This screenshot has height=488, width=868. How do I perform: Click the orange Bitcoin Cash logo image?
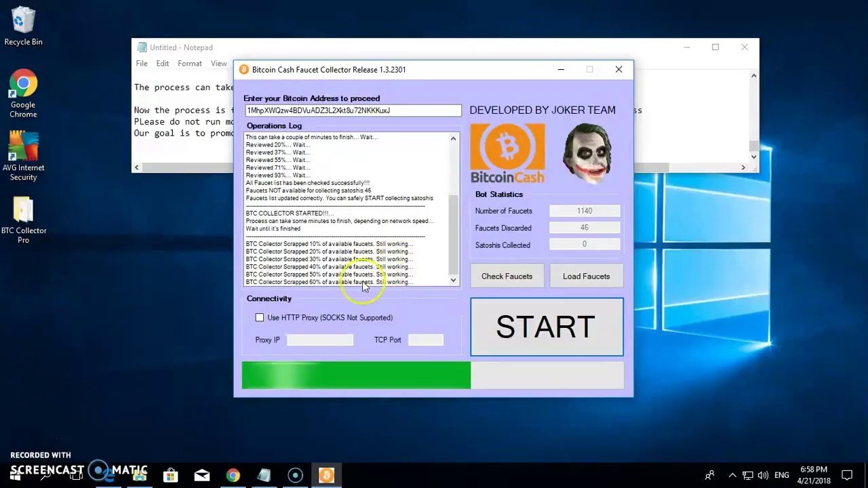pyautogui.click(x=507, y=153)
